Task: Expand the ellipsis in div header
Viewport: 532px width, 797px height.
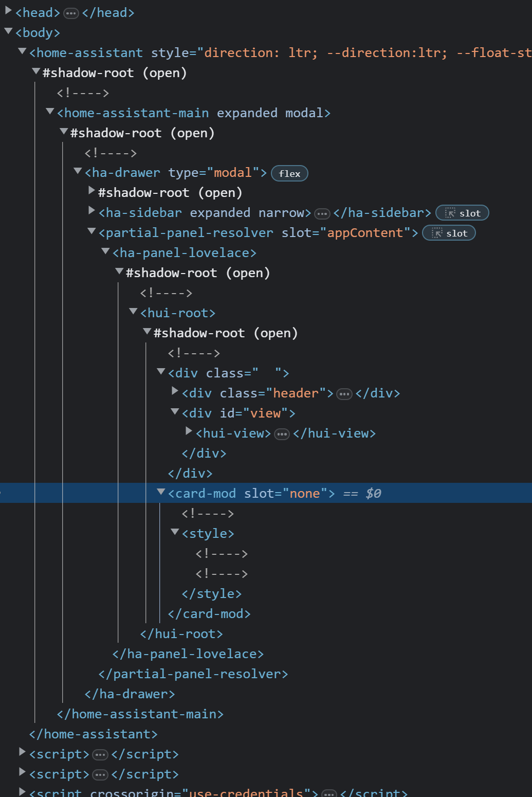Action: click(x=344, y=394)
